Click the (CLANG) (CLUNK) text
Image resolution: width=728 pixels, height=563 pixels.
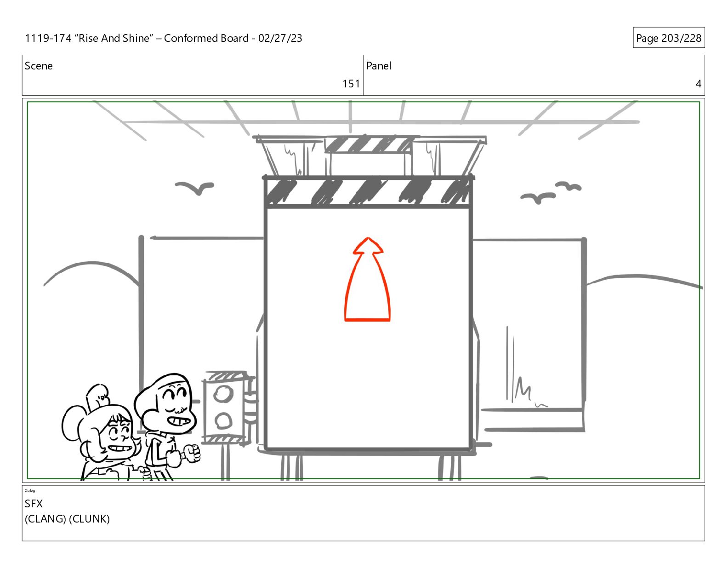point(67,519)
